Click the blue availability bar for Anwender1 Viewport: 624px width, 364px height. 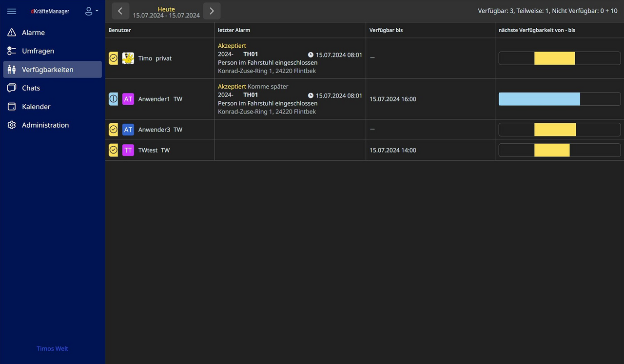pos(539,99)
